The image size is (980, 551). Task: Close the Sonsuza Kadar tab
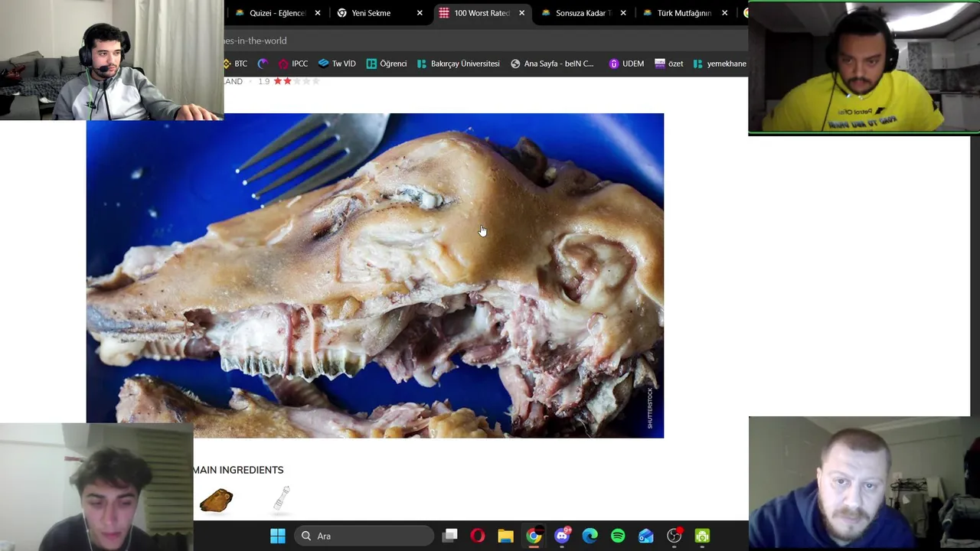click(623, 13)
